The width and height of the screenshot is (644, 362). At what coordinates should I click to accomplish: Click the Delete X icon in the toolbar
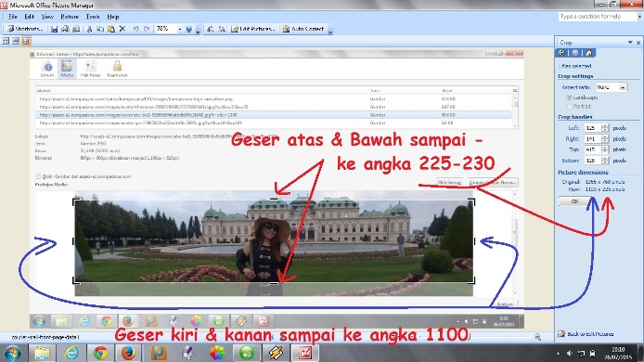pyautogui.click(x=122, y=29)
